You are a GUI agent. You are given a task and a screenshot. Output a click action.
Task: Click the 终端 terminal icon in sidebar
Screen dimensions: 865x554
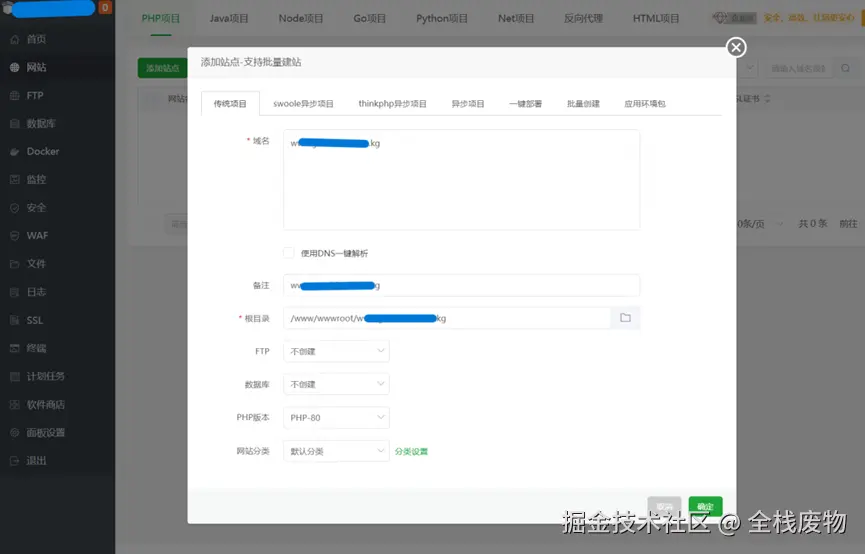pos(15,348)
